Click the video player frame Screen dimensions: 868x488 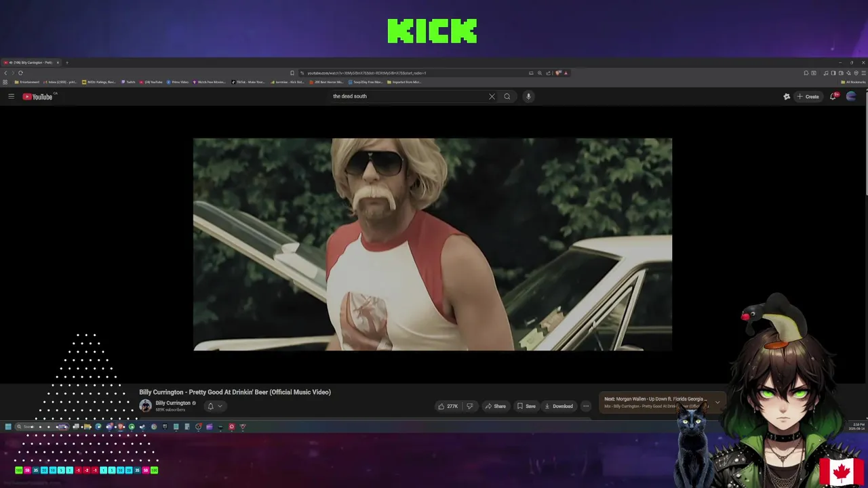tap(433, 244)
